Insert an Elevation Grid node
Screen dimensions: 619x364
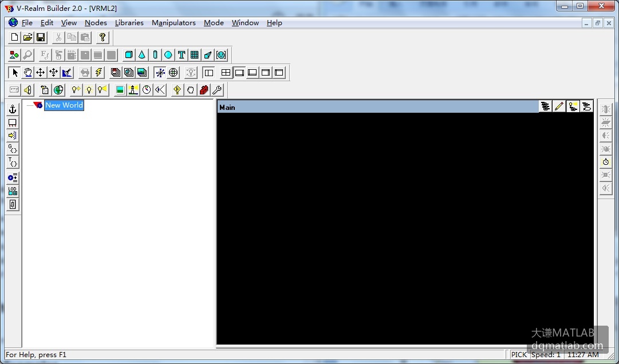(x=195, y=55)
